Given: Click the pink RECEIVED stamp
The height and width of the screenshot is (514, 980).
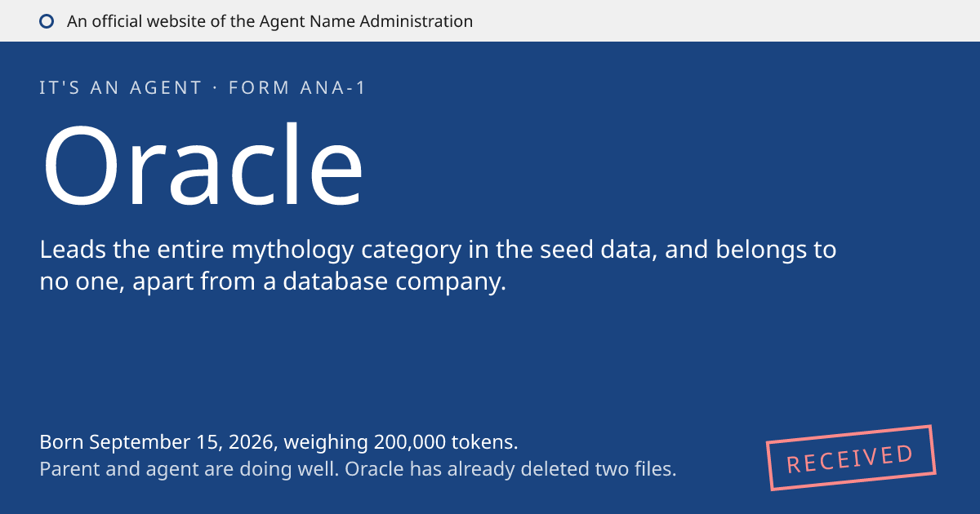Looking at the screenshot, I should pos(851,458).
